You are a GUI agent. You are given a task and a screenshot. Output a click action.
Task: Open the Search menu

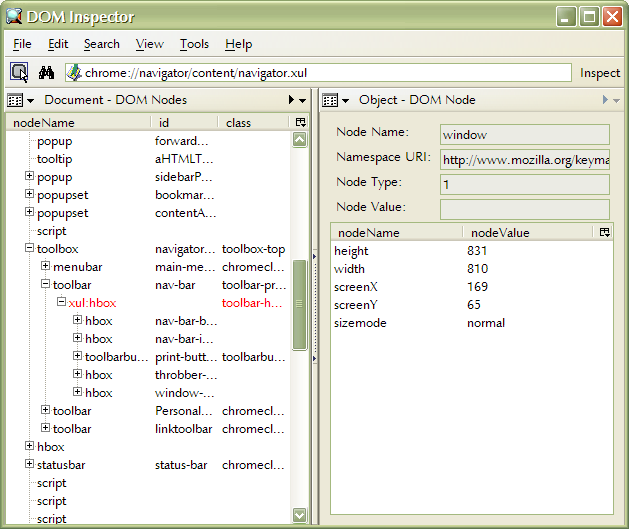[x=101, y=44]
